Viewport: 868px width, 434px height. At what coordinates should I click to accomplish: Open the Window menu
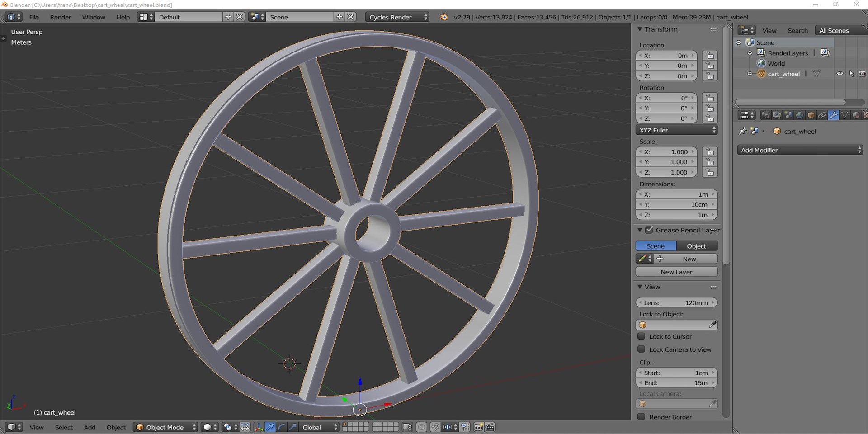click(x=94, y=17)
